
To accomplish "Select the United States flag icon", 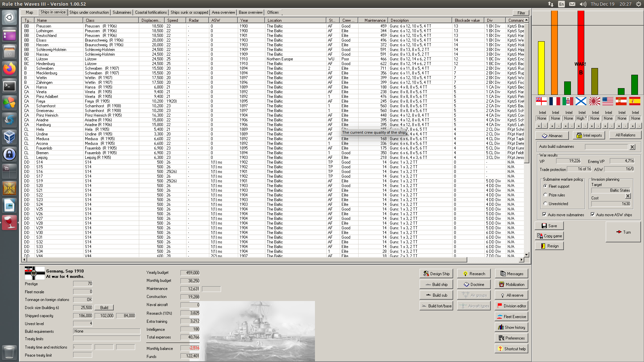I will [x=607, y=101].
